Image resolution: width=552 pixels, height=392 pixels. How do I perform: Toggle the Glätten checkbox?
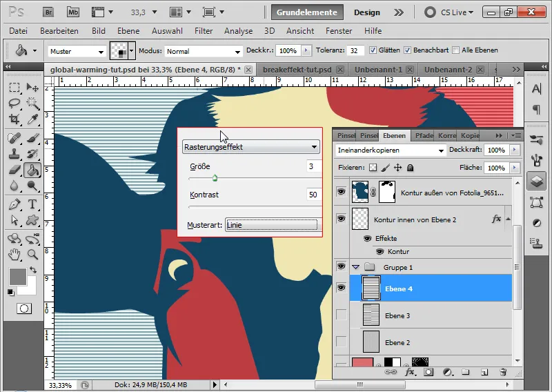[x=373, y=50]
